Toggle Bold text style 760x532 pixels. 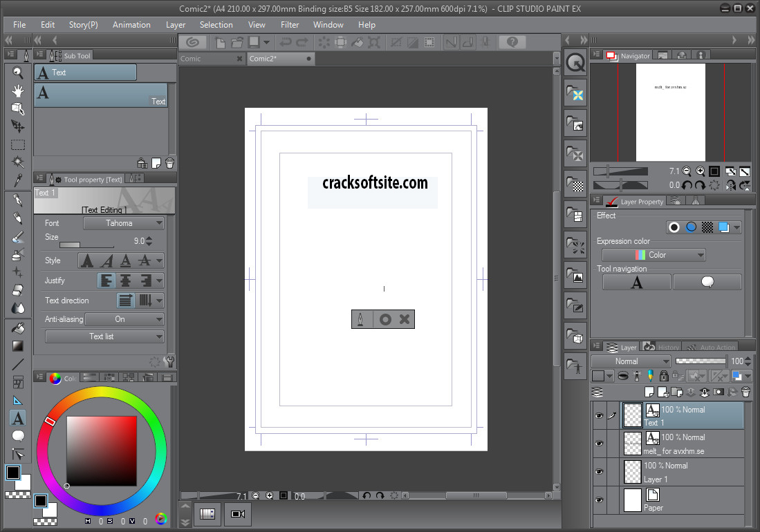87,261
